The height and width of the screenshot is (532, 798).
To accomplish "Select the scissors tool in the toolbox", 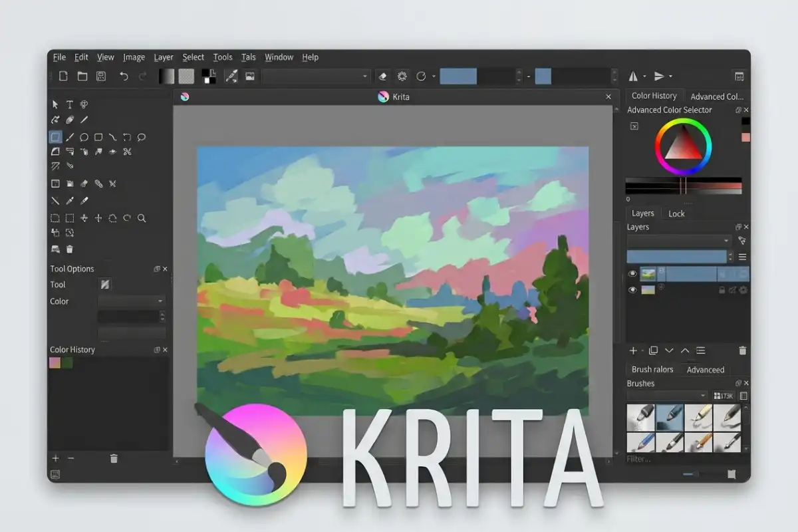I will click(127, 152).
